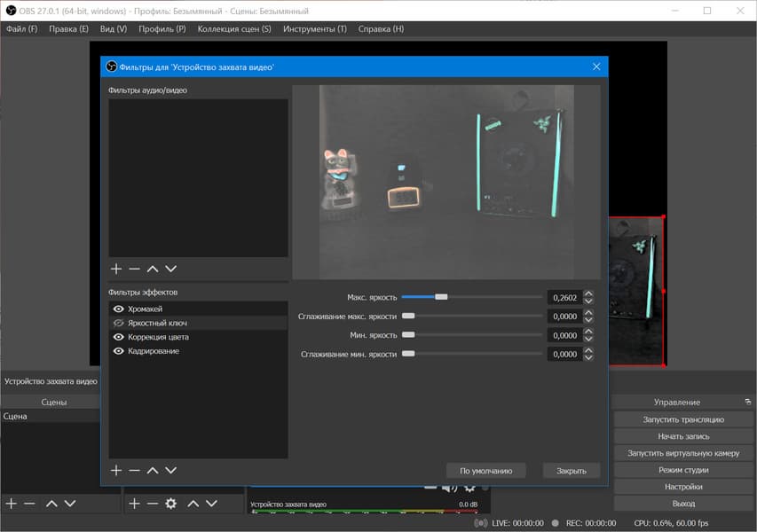Add a new scene with plus icon
Viewport: 757px width, 532px height.
11,504
